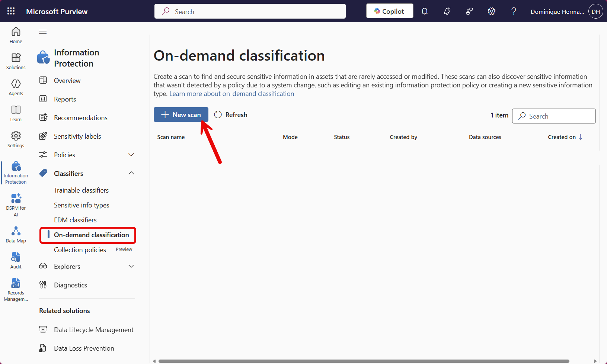Open the feedback icon in the top bar
This screenshot has width=607, height=364.
click(x=469, y=11)
